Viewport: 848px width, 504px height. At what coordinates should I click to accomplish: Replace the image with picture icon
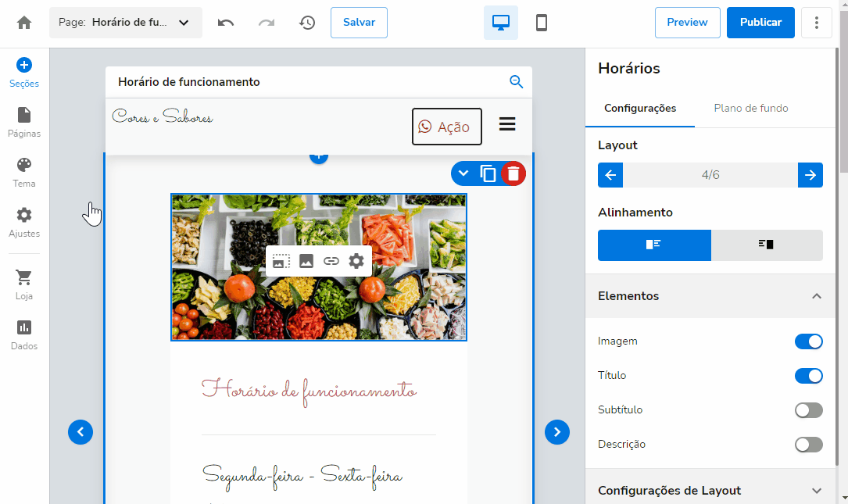pyautogui.click(x=306, y=261)
